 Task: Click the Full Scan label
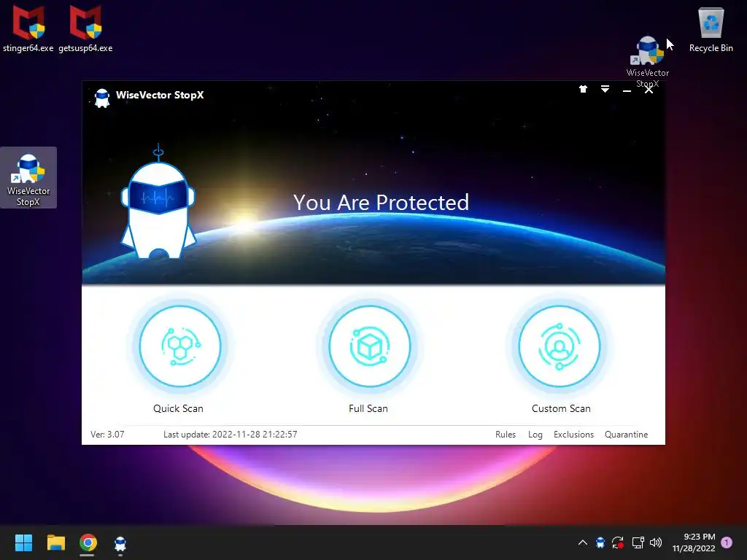pos(368,408)
